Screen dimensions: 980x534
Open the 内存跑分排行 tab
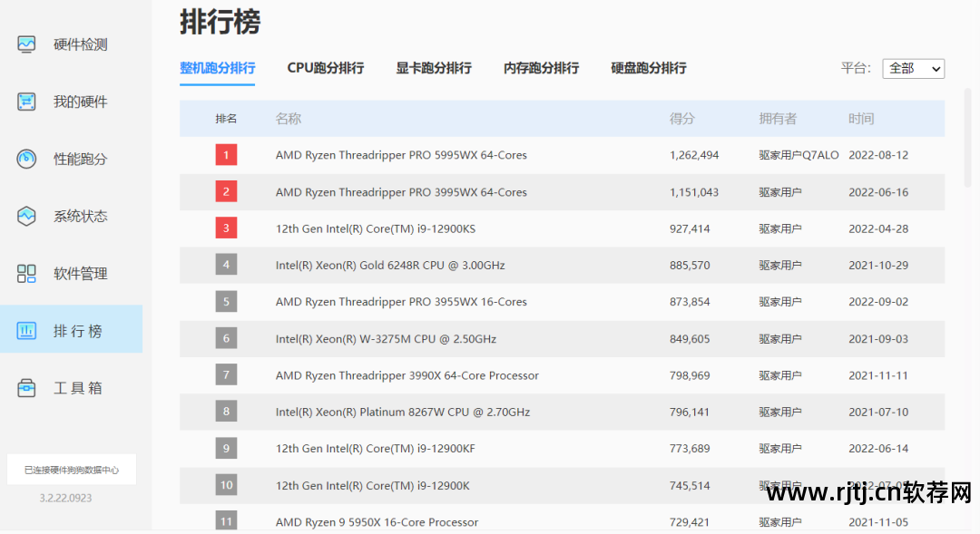pyautogui.click(x=541, y=68)
